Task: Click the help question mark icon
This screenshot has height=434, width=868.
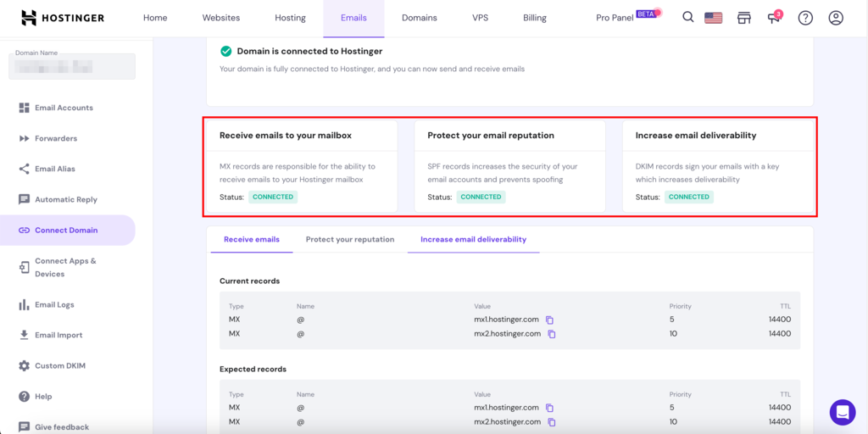Action: 805,18
